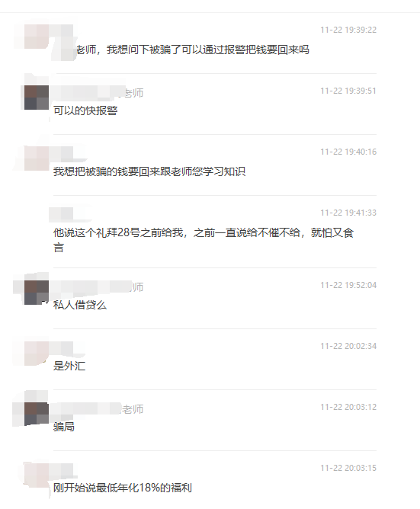Select the reply 骗局
The width and height of the screenshot is (420, 509).
tap(64, 427)
